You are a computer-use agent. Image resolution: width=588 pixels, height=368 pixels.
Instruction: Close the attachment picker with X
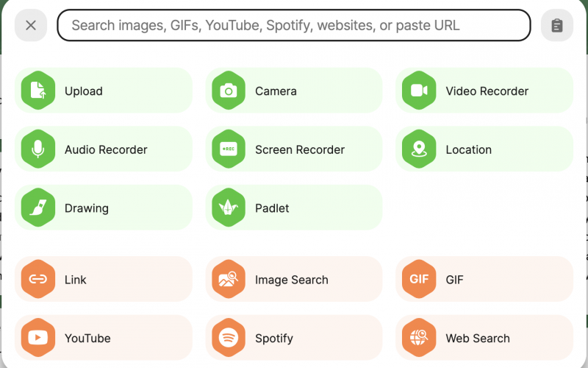pyautogui.click(x=31, y=25)
